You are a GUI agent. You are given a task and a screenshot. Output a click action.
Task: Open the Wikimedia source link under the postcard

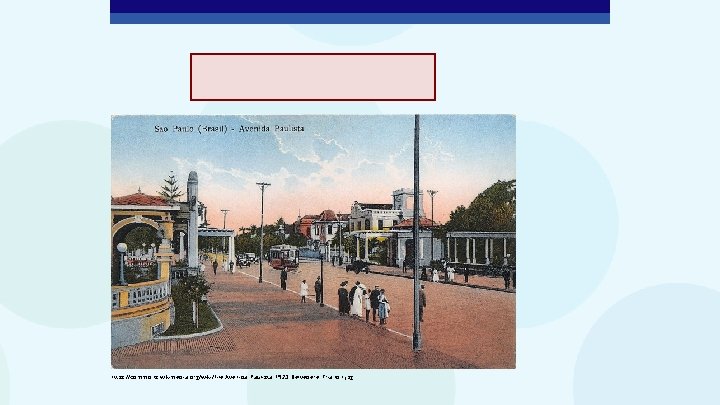point(232,377)
